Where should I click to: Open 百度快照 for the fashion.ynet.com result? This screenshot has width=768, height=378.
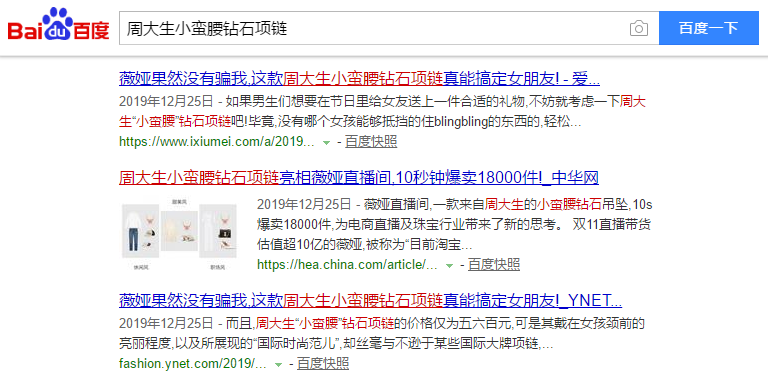323,364
